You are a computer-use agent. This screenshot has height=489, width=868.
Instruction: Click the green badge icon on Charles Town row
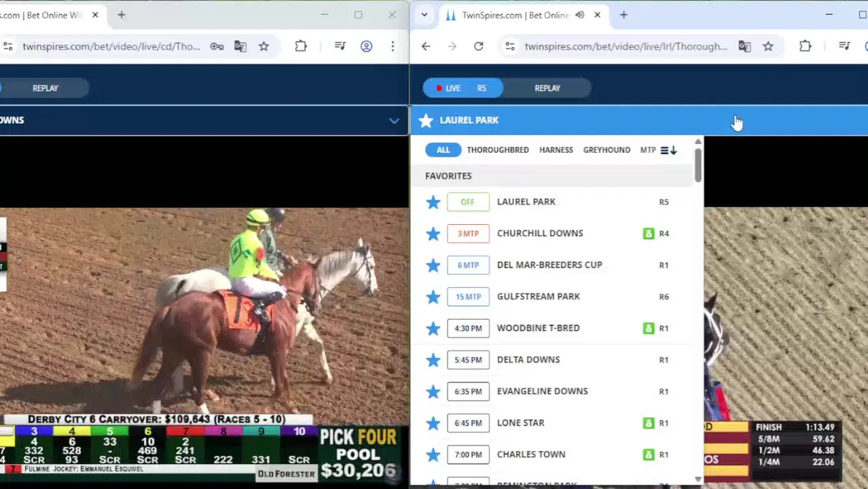click(648, 454)
